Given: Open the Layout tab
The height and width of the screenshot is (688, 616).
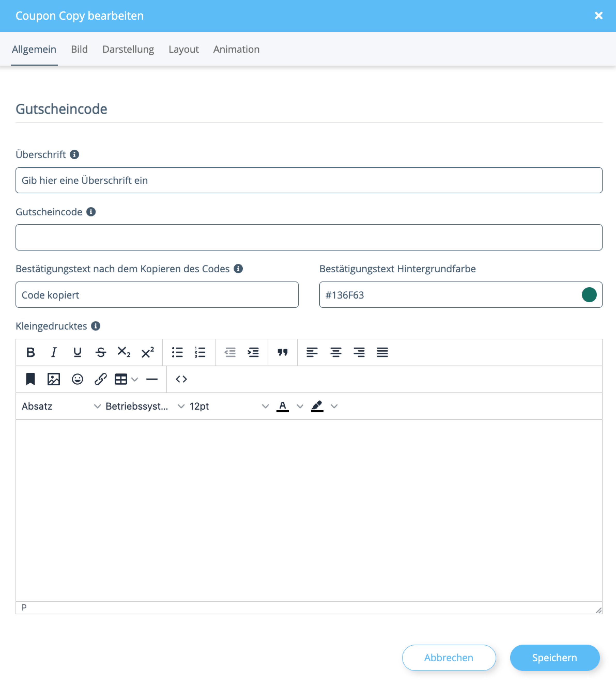Looking at the screenshot, I should pos(184,49).
